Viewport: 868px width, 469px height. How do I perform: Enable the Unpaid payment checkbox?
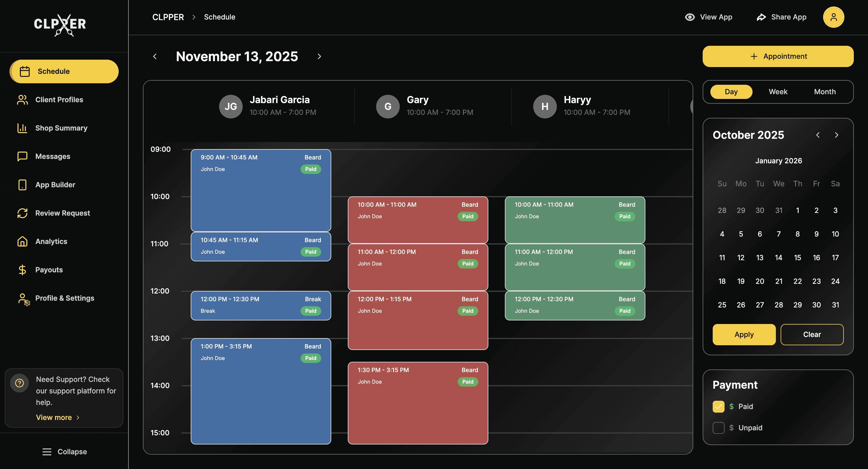(x=718, y=428)
